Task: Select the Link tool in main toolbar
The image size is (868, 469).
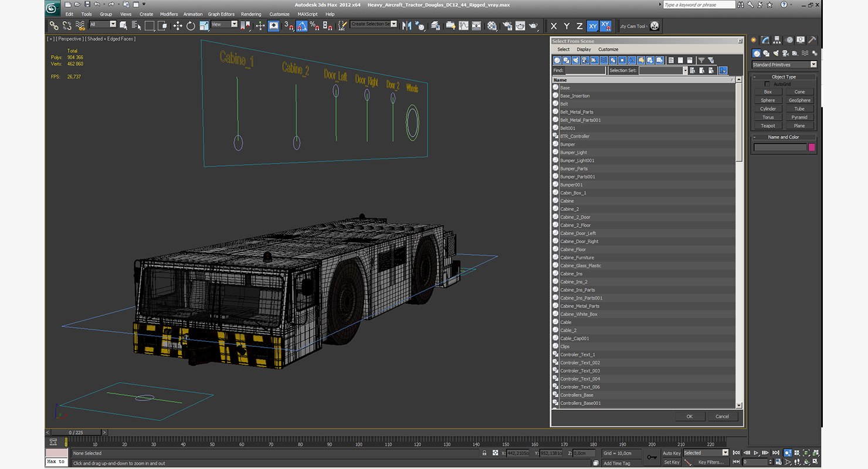Action: coord(53,26)
